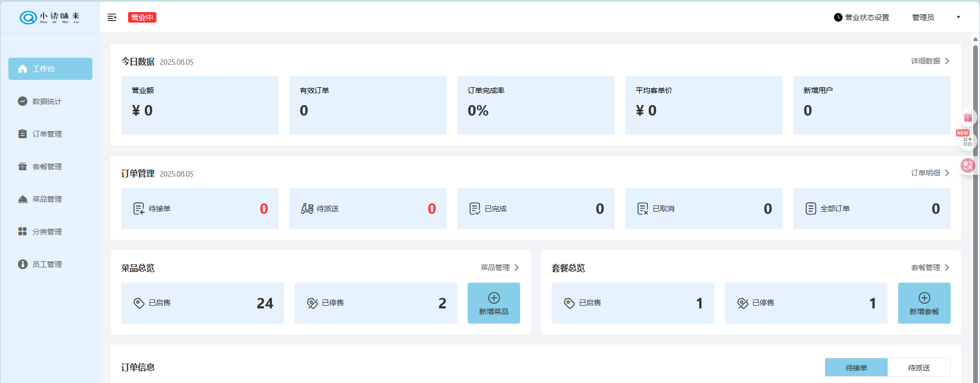The width and height of the screenshot is (980, 383).
Task: Click the 待派送 delivery scooter icon
Action: point(307,209)
